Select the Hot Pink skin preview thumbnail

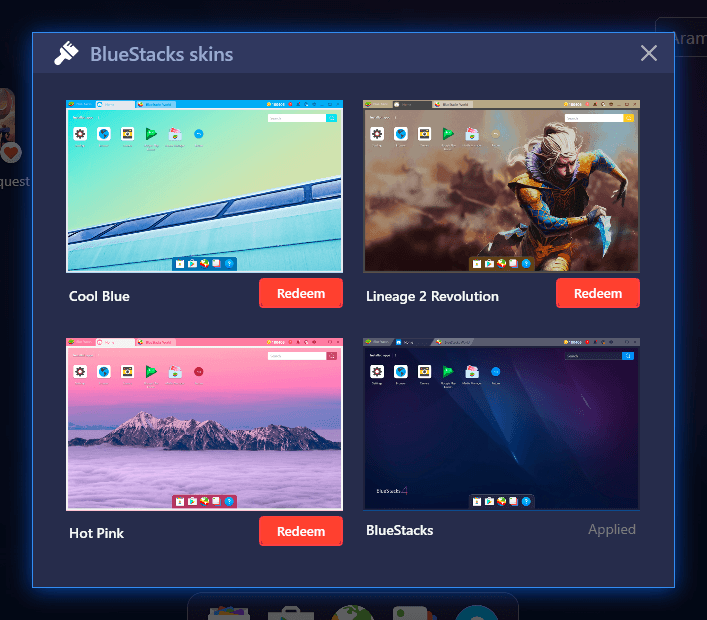pos(204,424)
